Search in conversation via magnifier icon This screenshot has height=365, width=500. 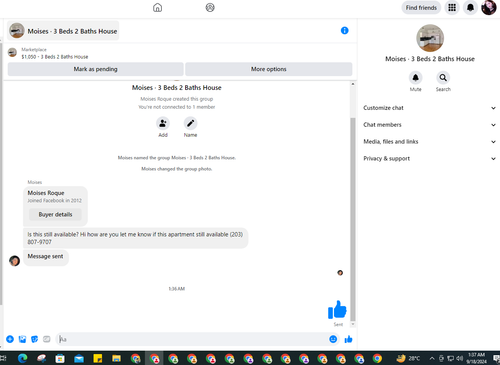click(443, 78)
